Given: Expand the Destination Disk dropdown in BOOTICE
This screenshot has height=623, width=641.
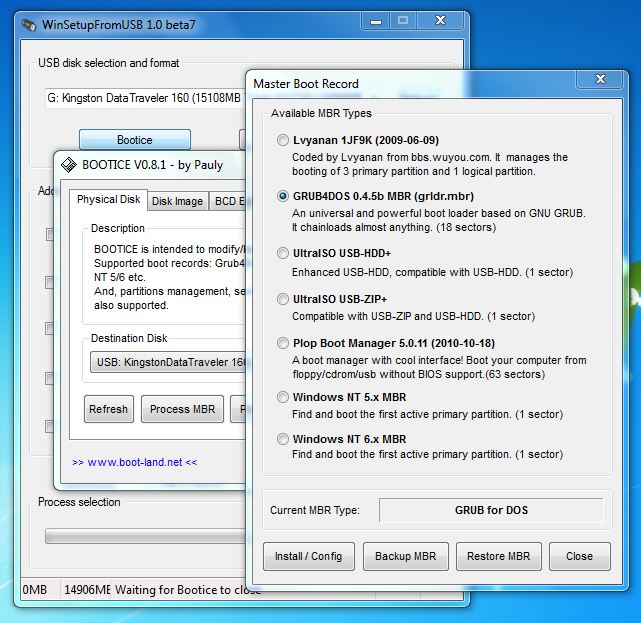Looking at the screenshot, I should tap(168, 362).
